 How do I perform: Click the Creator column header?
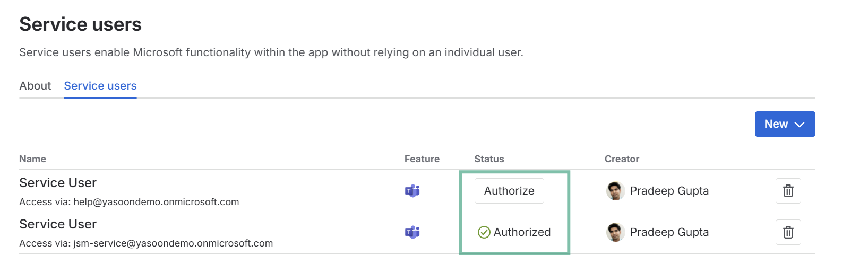[x=622, y=159]
